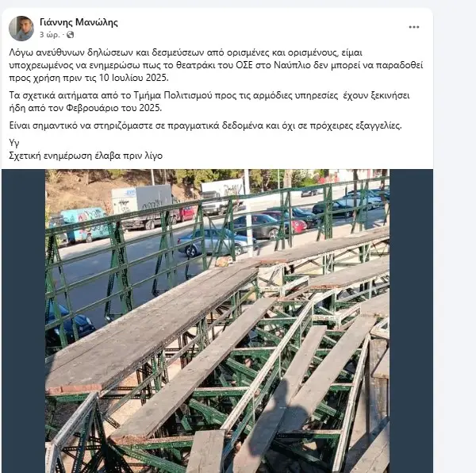This screenshot has height=473, width=476.
Task: Click the line "Σχετική ενημέρωση έλαβα πριν λίγο"
Action: pyautogui.click(x=86, y=156)
